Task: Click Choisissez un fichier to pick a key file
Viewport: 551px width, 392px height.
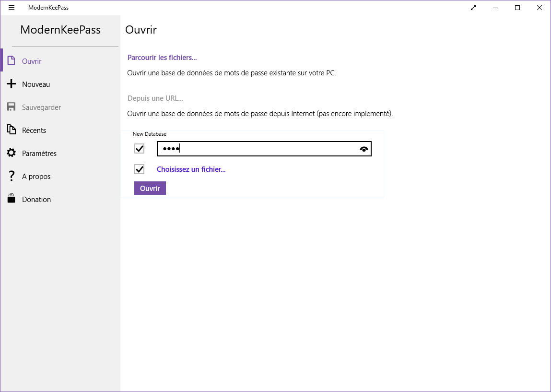Action: [x=191, y=169]
